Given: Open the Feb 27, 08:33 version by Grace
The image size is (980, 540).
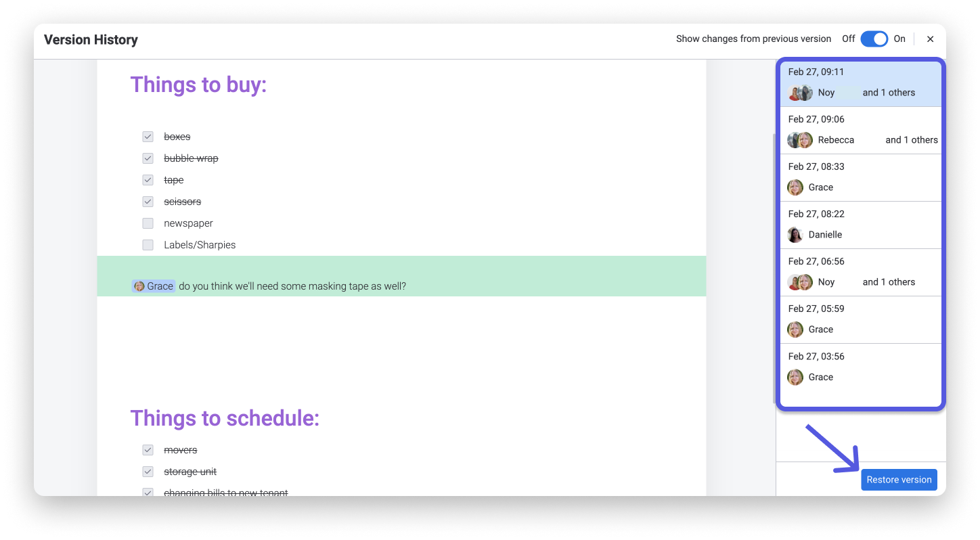Looking at the screenshot, I should (x=860, y=178).
